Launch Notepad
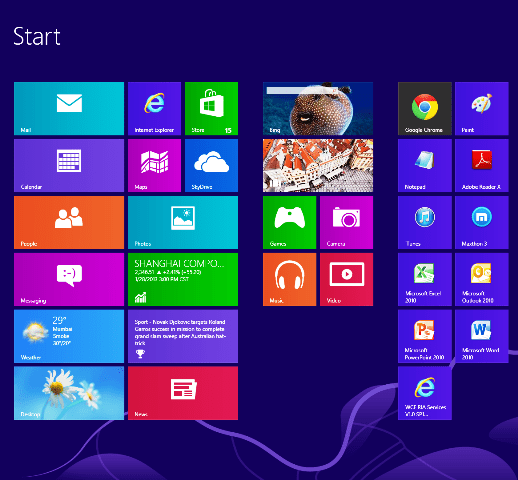 (425, 165)
